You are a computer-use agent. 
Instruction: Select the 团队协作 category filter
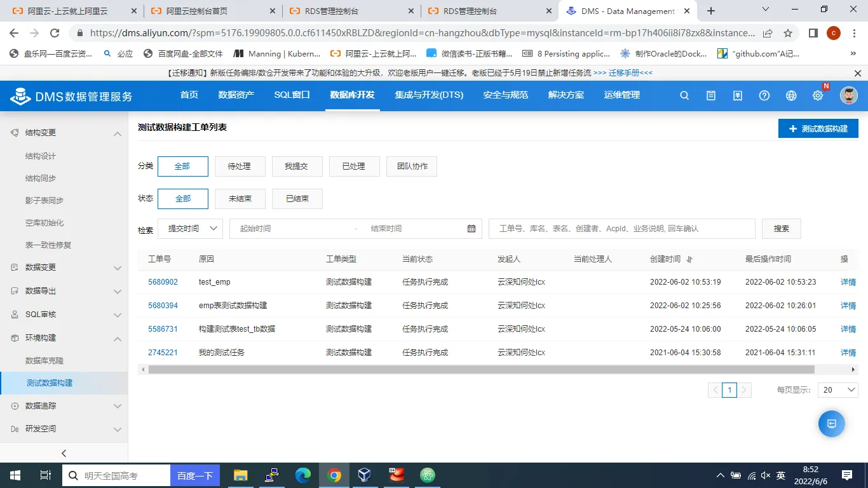[412, 166]
